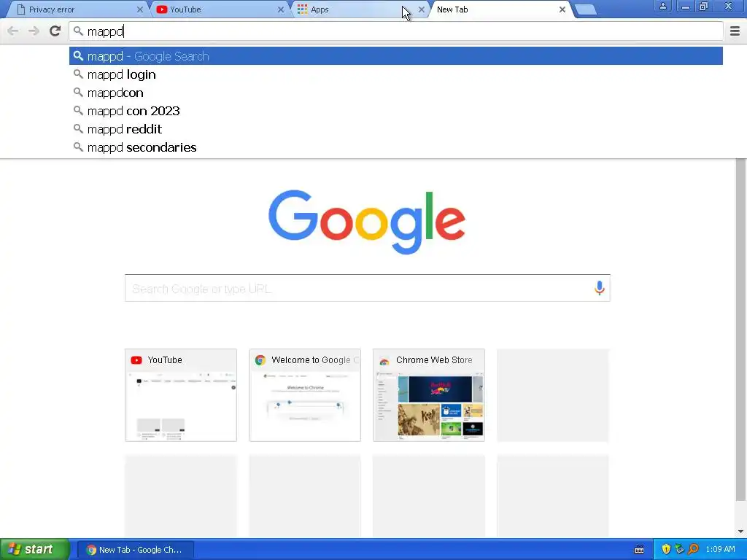Click the 'New Tab - Google Ch...' taskbar button
Image resolution: width=747 pixels, height=560 pixels.
[135, 550]
